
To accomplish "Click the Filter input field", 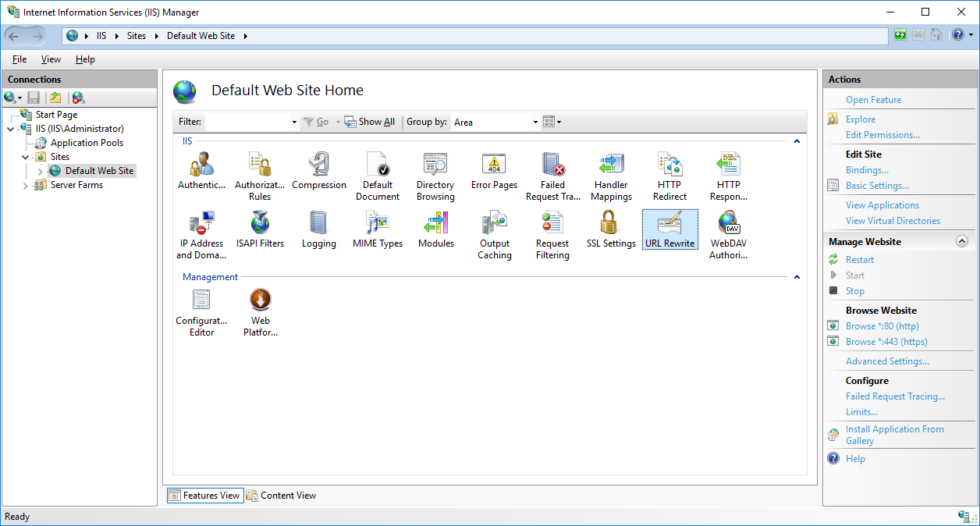I will click(247, 123).
